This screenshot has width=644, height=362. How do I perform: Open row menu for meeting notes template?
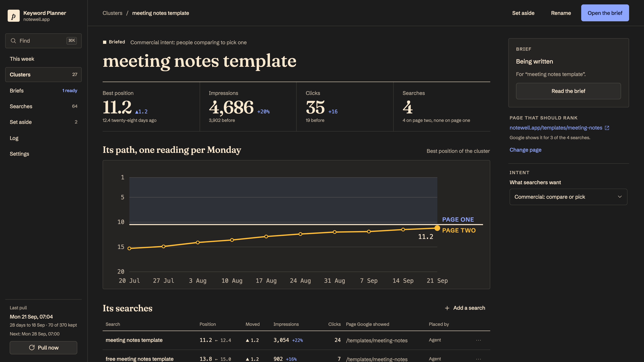(x=479, y=340)
